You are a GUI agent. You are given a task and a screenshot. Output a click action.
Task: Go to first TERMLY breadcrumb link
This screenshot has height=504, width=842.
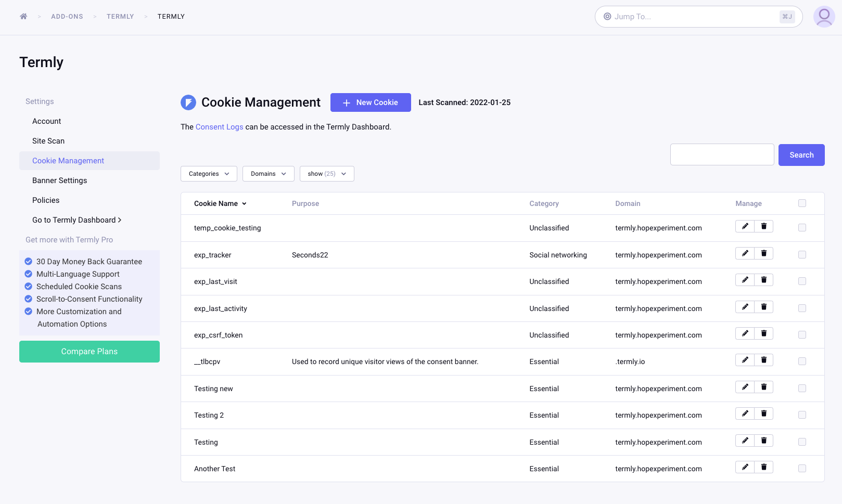coord(120,17)
